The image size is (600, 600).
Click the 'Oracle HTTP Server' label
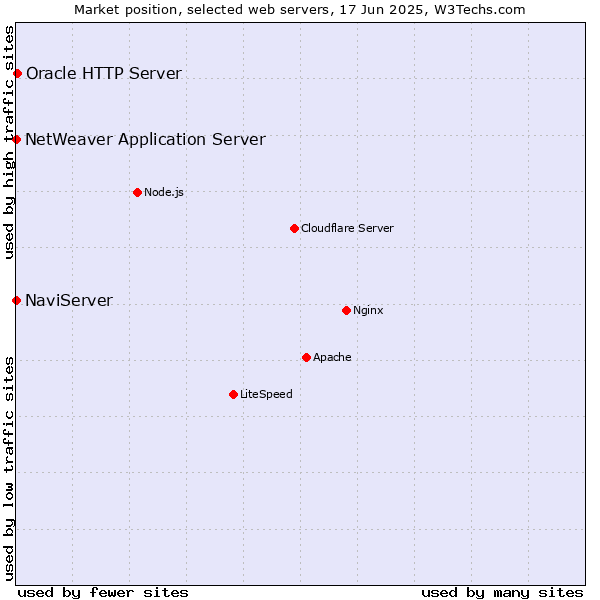[x=104, y=73]
